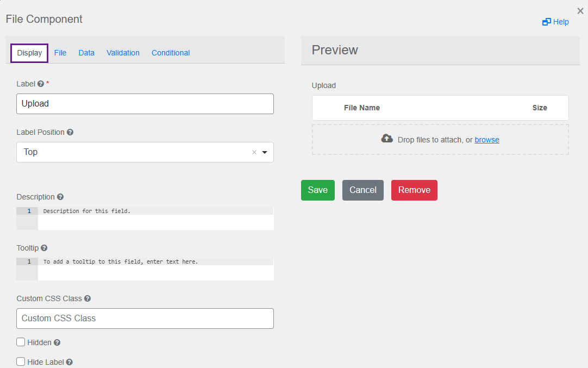Follow the browse link to attach files

487,140
